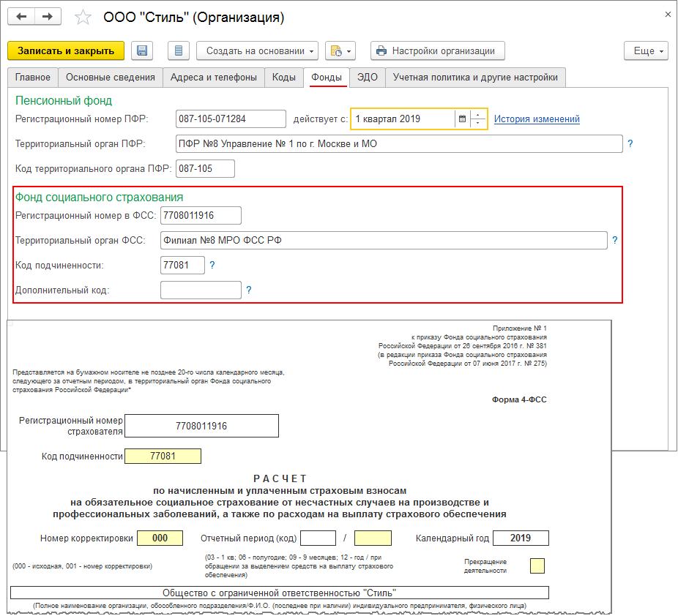Show help for Дополнительный код
678x616 pixels.
249,290
